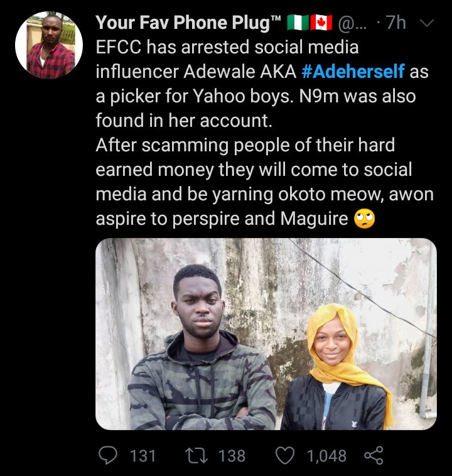Click the '7h' tweet timestamp
Screen dimensions: 452x476
tap(395, 24)
